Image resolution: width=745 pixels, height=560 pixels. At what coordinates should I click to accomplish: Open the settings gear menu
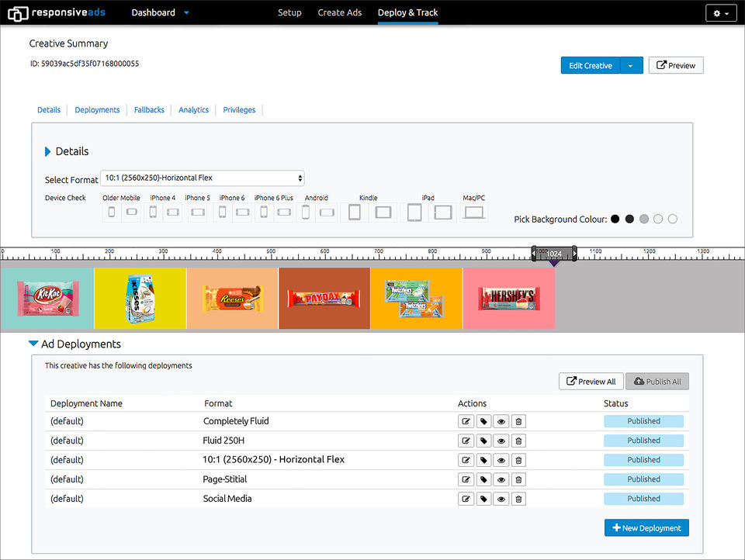pyautogui.click(x=721, y=13)
